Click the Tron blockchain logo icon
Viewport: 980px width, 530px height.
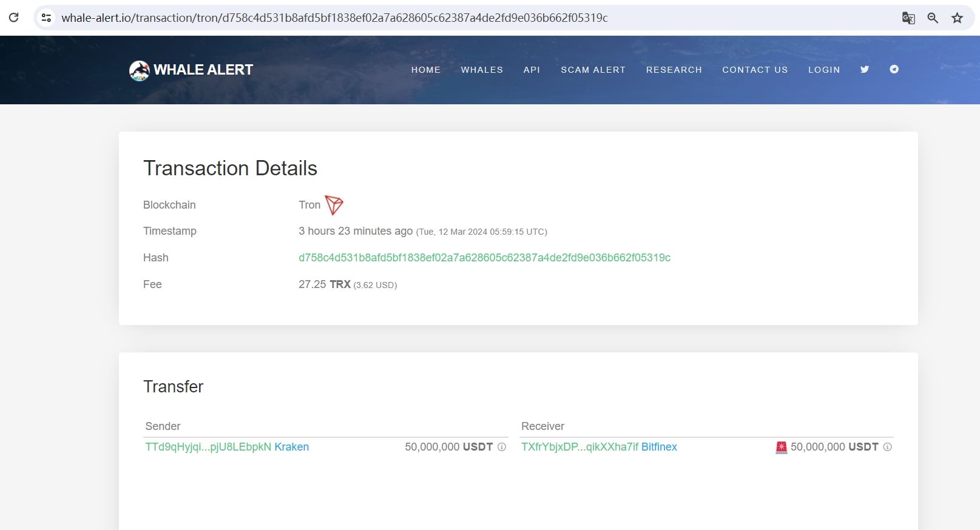[334, 205]
